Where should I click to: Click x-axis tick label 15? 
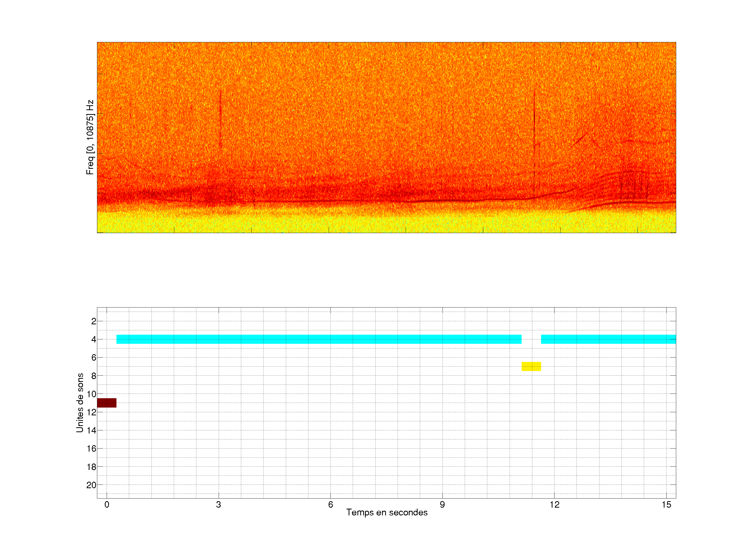666,505
